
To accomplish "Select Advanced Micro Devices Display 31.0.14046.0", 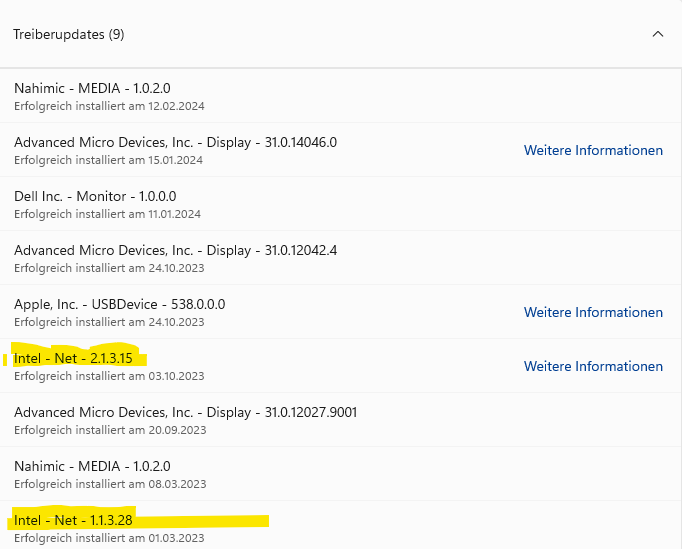I will pyautogui.click(x=341, y=150).
